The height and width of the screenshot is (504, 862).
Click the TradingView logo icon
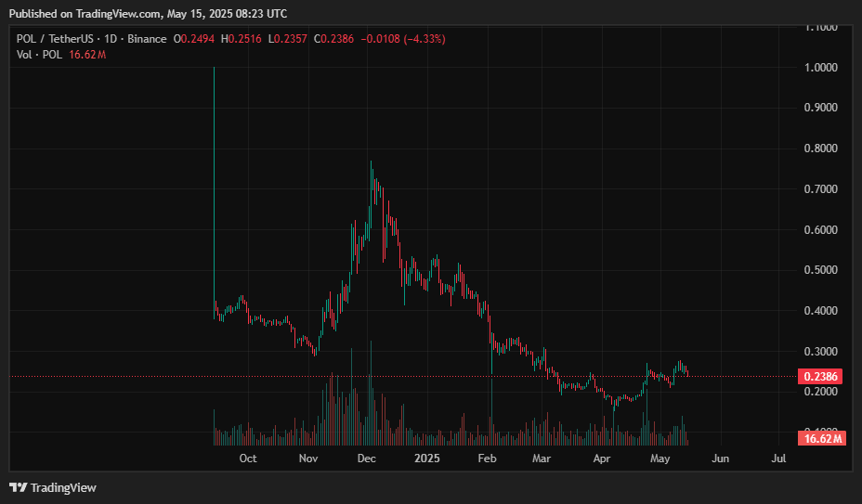point(19,487)
